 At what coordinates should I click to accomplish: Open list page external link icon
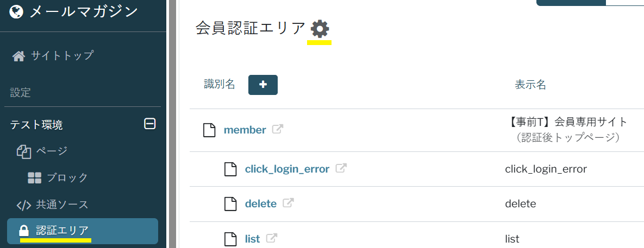tap(271, 238)
